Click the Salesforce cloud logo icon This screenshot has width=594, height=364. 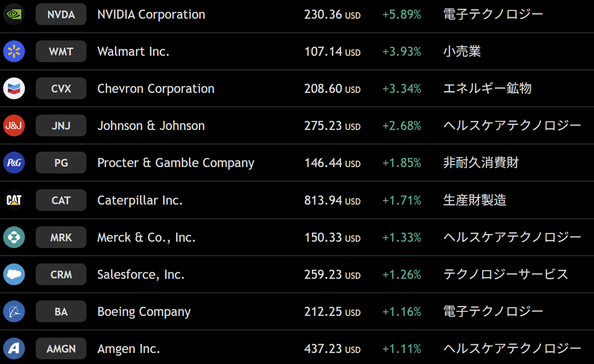tap(14, 274)
